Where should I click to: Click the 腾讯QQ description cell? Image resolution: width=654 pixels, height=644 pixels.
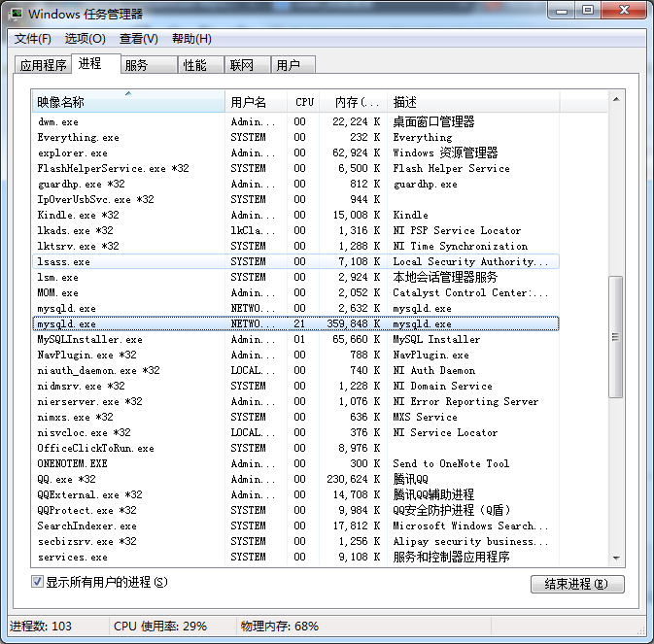[411, 479]
